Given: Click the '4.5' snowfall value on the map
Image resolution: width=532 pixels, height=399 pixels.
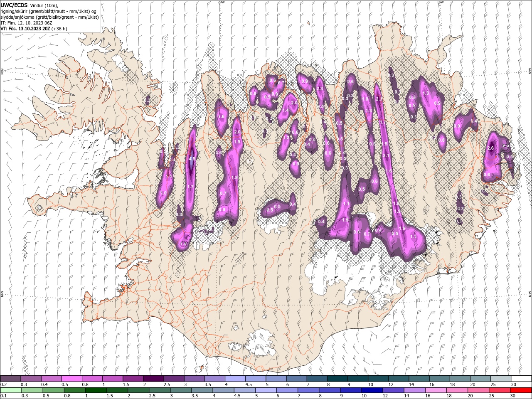Looking at the screenshot, I should (x=192, y=159).
